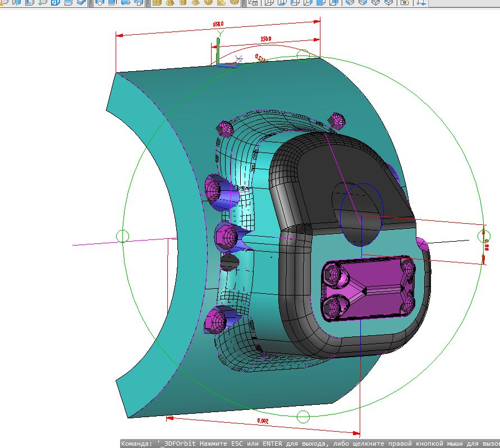The height and width of the screenshot is (448, 500).
Task: Select the yellow Cylinder solid primitive tool
Action: 183,3
